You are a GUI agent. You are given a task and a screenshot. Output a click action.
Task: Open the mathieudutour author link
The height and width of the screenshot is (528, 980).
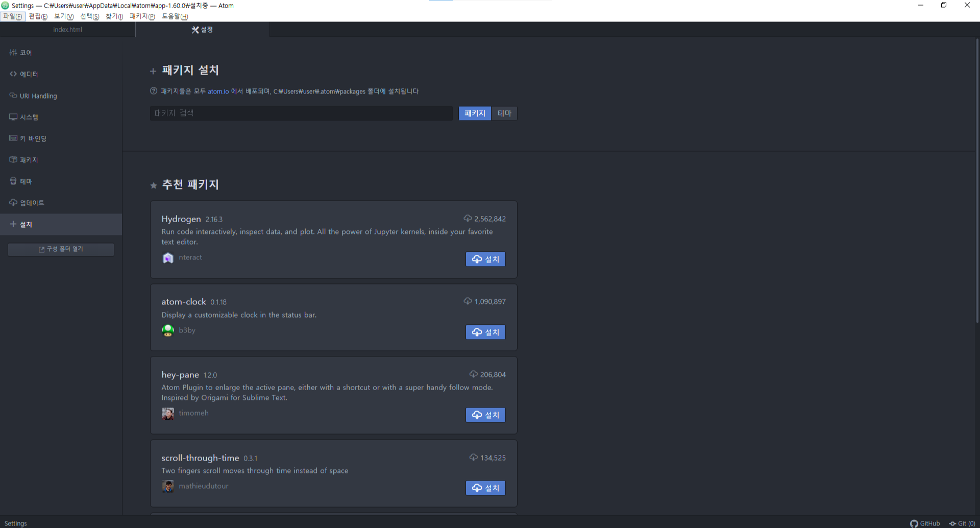(x=204, y=486)
